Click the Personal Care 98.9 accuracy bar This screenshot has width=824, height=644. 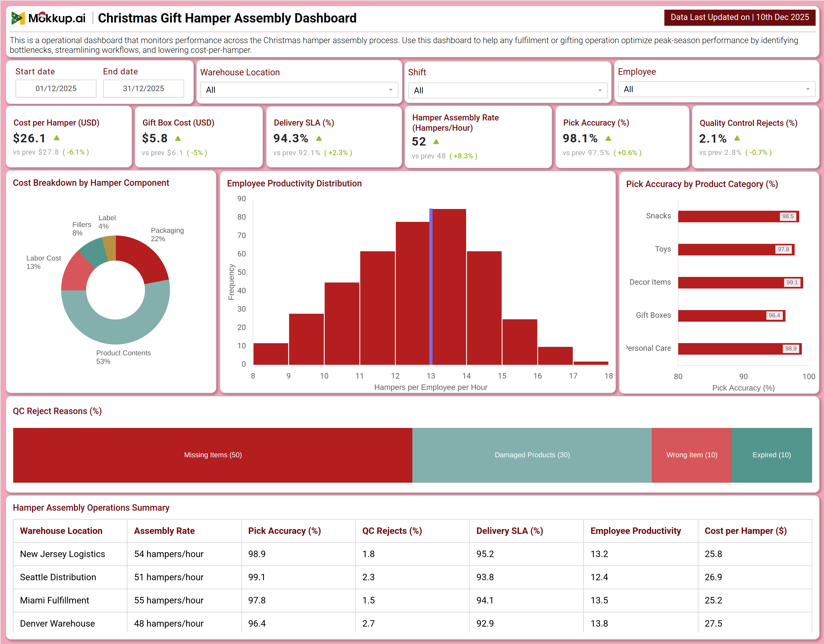click(739, 349)
